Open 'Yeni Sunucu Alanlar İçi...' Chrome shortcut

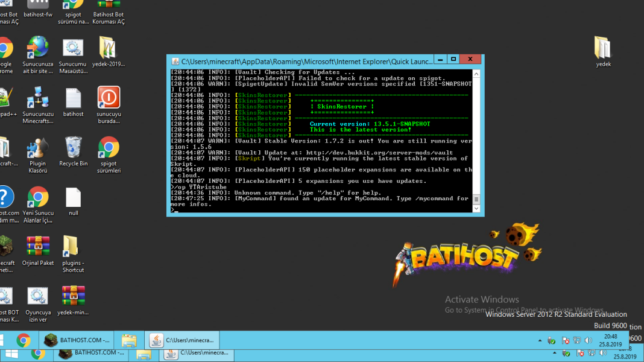[38, 205]
